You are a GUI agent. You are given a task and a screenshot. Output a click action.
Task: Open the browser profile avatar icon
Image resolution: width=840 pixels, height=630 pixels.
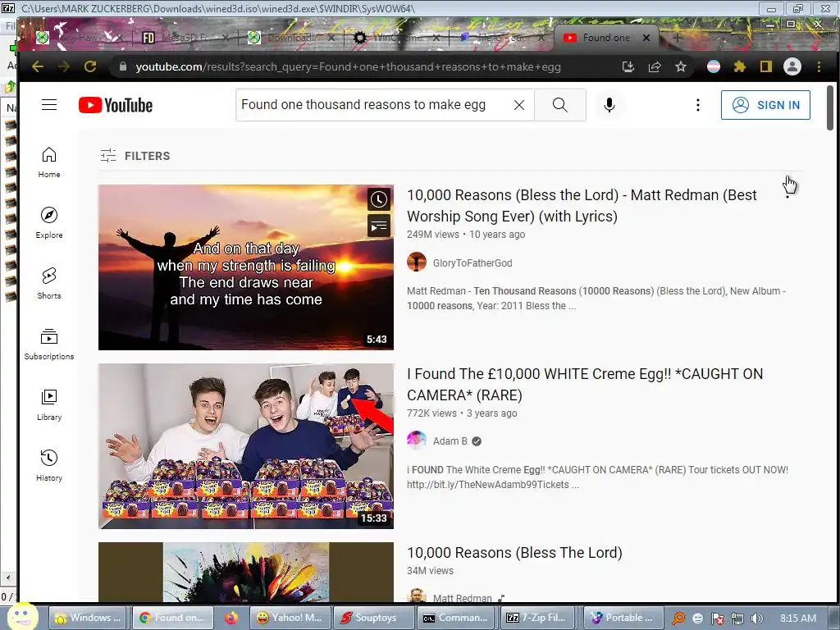pyautogui.click(x=792, y=66)
